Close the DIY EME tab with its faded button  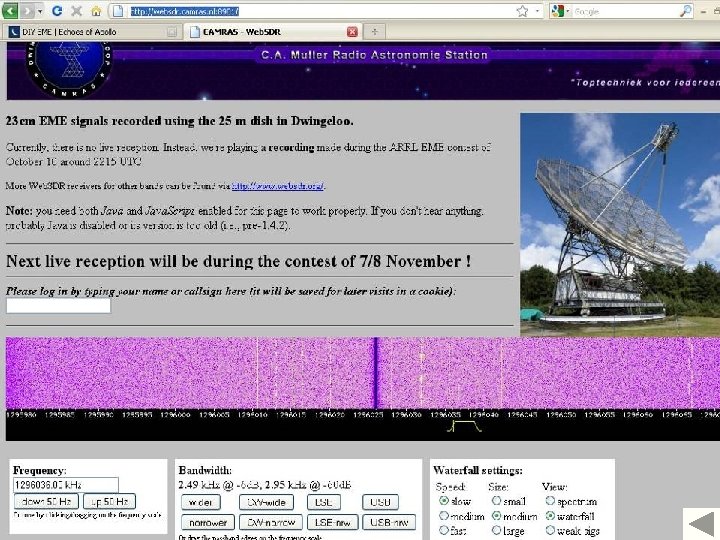[x=172, y=32]
